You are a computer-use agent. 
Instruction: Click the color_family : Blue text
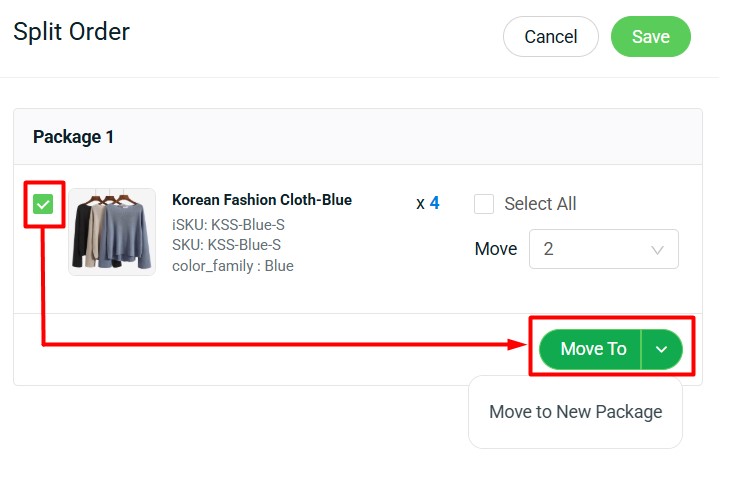[x=232, y=266]
